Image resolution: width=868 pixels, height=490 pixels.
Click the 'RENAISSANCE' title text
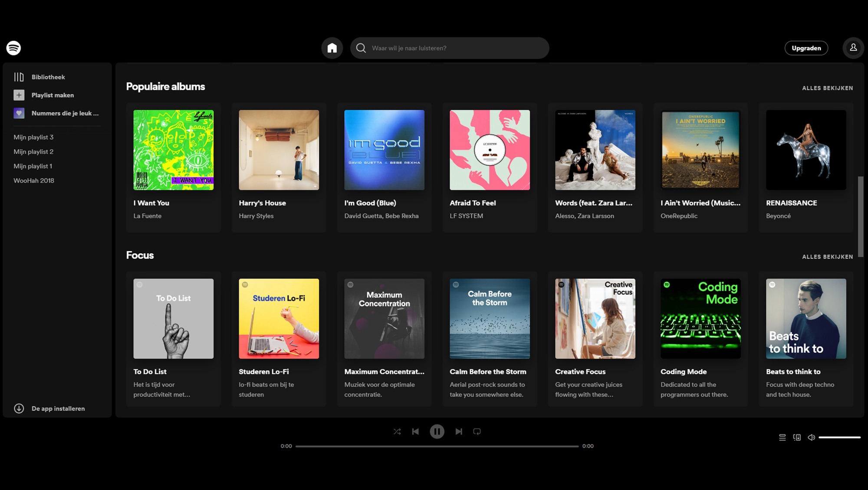[791, 203]
